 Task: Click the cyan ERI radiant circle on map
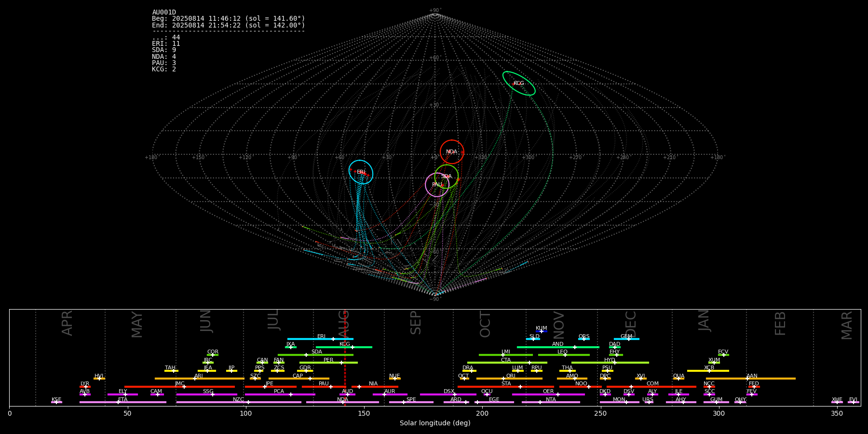tap(361, 172)
